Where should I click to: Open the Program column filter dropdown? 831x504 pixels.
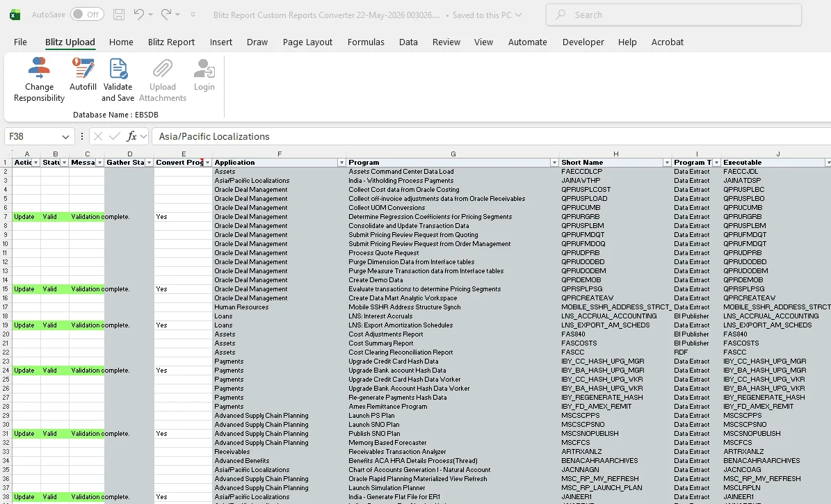click(554, 163)
